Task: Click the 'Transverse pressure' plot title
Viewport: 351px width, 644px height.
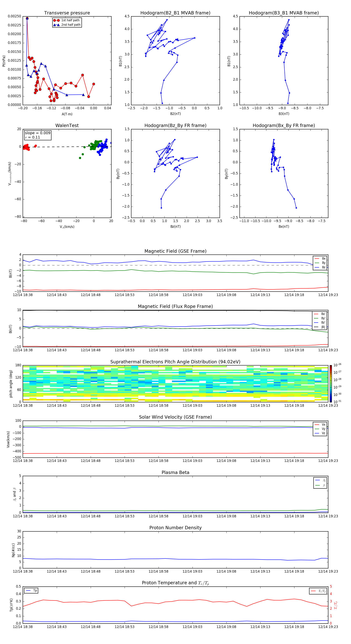Action: coord(67,13)
